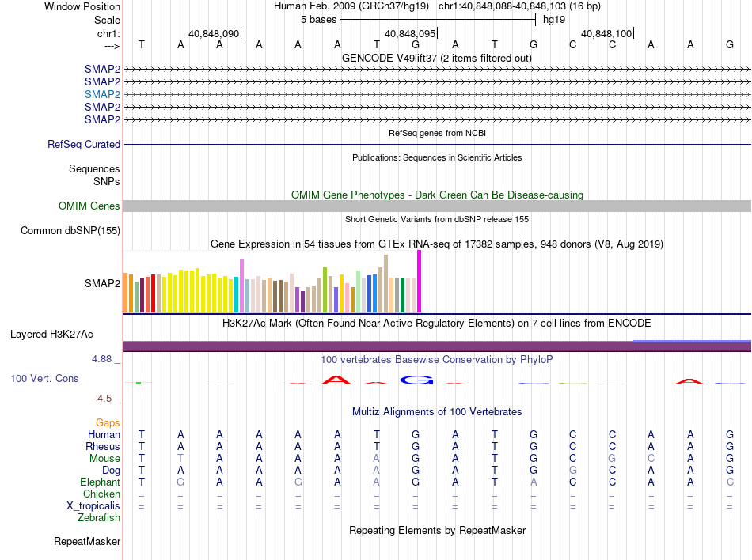Click the Short Genetic Variants dbSNP title
This screenshot has height=560, width=752.
tap(437, 219)
